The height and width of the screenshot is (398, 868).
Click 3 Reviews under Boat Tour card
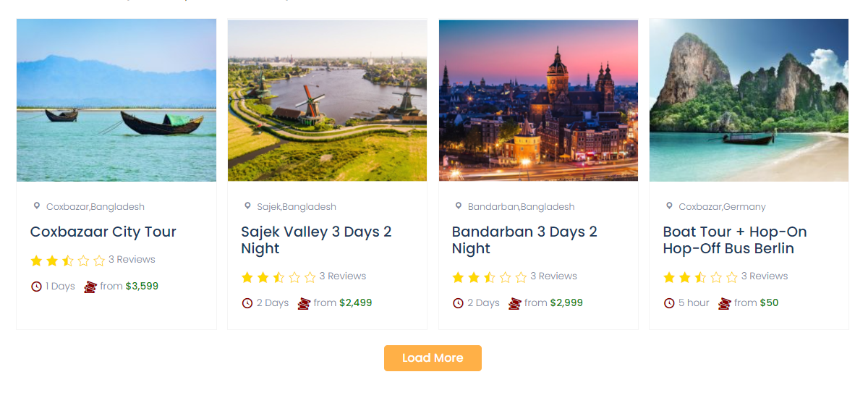(x=765, y=276)
